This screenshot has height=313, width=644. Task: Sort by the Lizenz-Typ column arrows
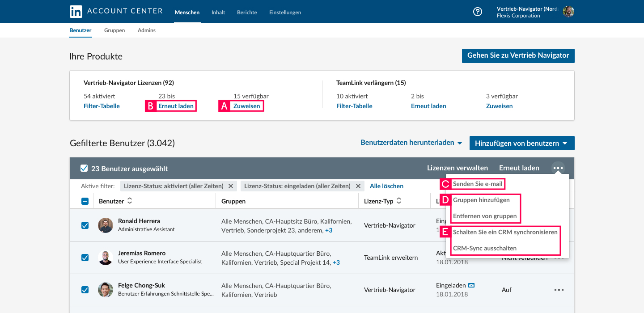point(399,201)
